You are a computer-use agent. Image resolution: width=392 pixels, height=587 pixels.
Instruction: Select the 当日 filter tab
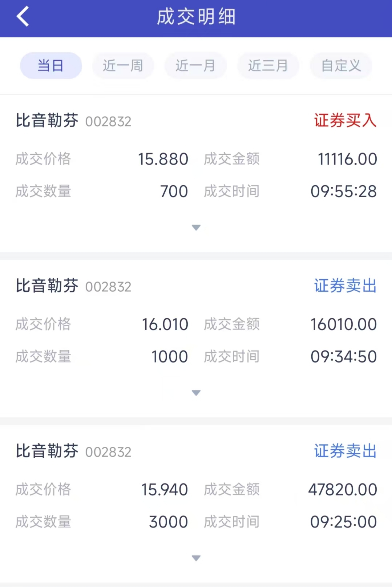click(51, 66)
